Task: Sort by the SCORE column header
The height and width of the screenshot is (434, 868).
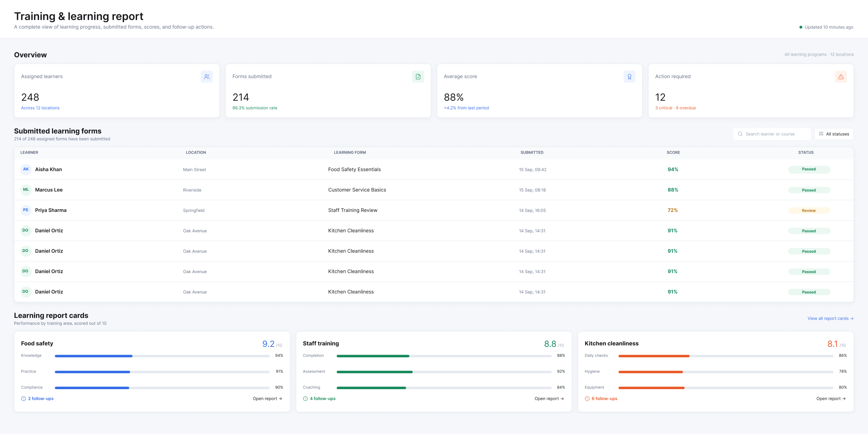Action: coord(673,153)
